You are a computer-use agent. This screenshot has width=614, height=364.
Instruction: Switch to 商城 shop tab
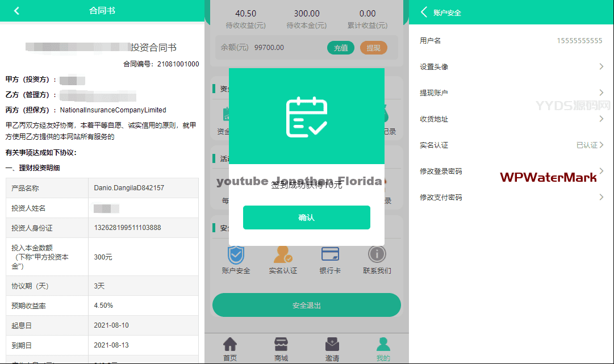281,349
